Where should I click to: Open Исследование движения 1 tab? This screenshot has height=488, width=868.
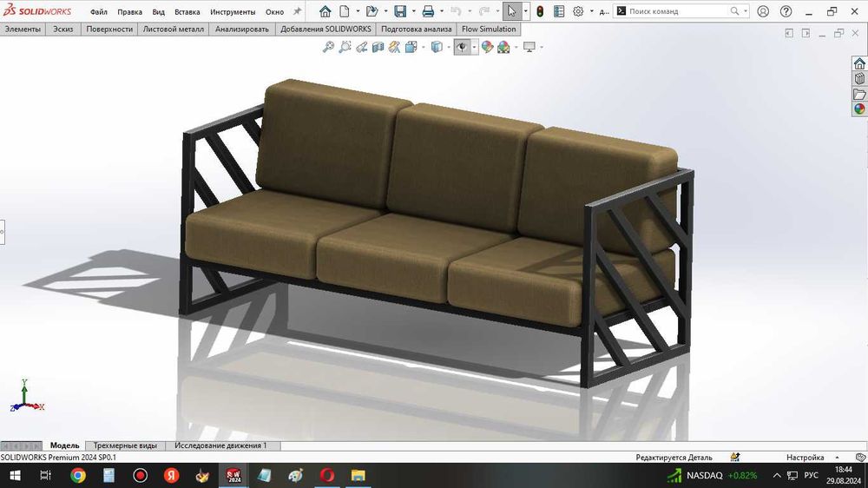click(x=220, y=445)
